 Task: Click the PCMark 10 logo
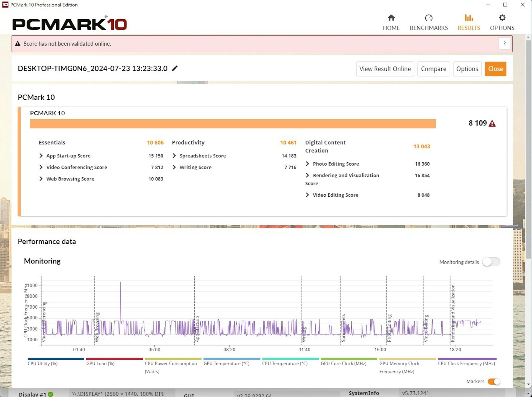(69, 23)
